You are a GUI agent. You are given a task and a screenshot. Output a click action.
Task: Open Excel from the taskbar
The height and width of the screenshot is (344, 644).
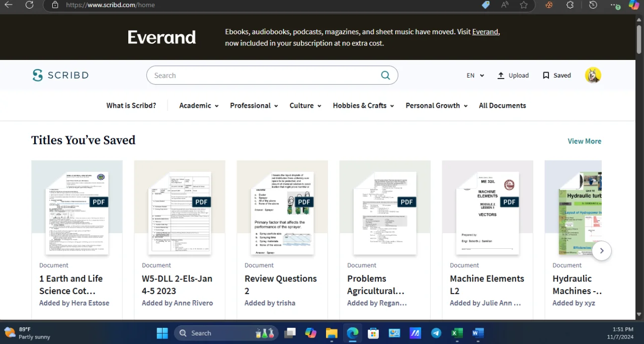pyautogui.click(x=457, y=333)
